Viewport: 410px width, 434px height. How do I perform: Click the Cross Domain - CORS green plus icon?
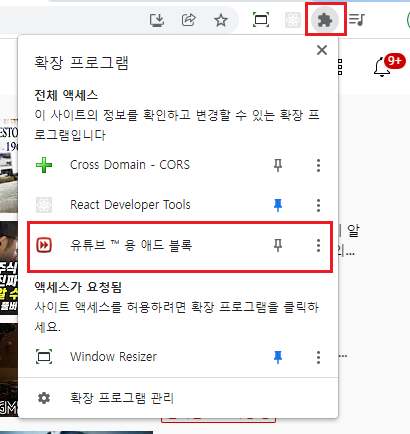(x=44, y=165)
